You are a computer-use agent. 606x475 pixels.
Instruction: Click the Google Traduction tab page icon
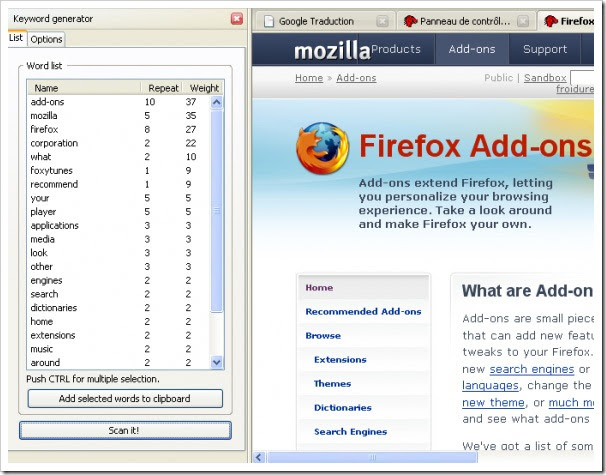(269, 21)
